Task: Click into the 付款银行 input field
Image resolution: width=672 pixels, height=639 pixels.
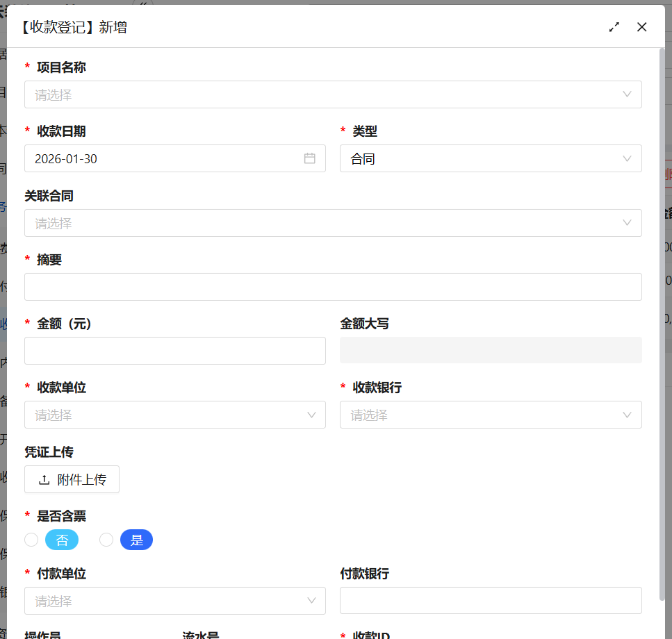Action: (491, 601)
